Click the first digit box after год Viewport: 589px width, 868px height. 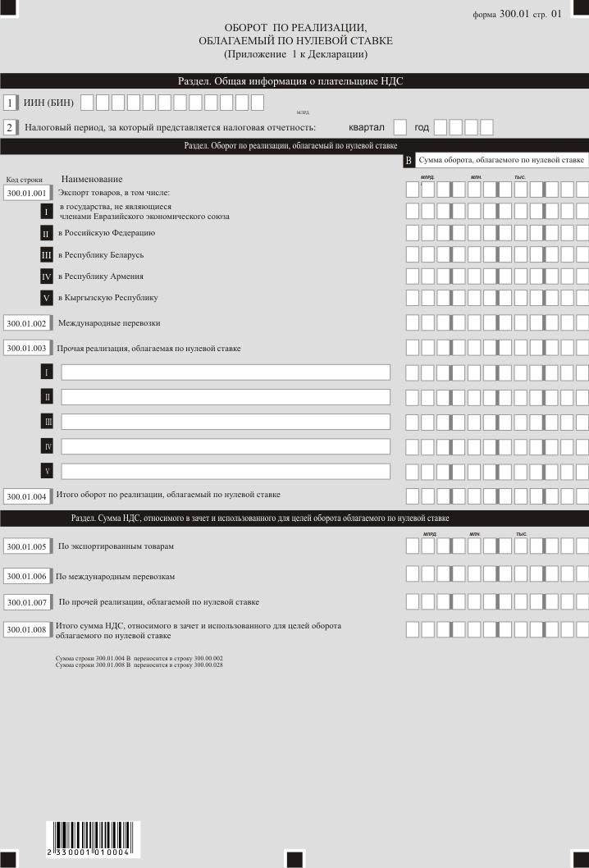pos(441,127)
